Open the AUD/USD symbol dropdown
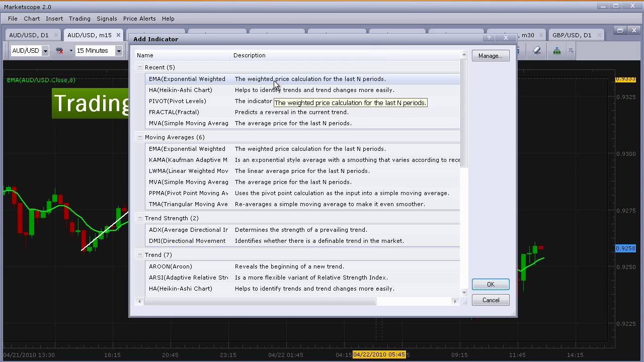Image resolution: width=644 pixels, height=362 pixels. pyautogui.click(x=45, y=50)
